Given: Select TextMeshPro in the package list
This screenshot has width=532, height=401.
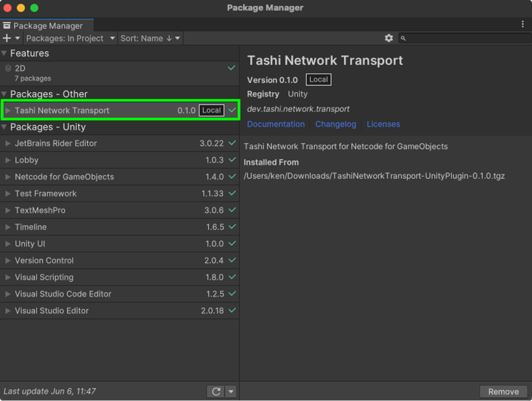Looking at the screenshot, I should (40, 210).
